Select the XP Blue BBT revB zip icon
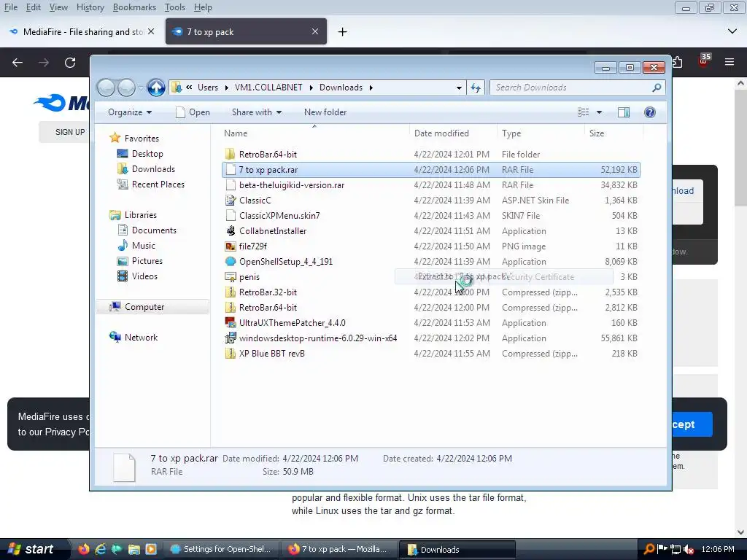747x560 pixels. click(x=230, y=354)
